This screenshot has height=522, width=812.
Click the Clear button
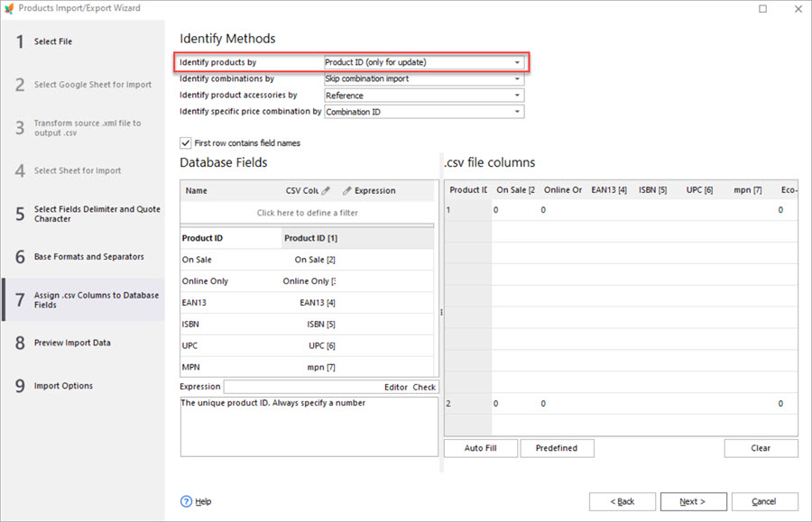761,448
